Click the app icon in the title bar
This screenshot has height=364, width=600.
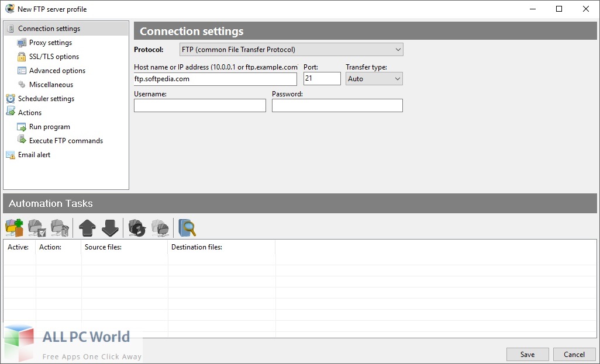(10, 9)
